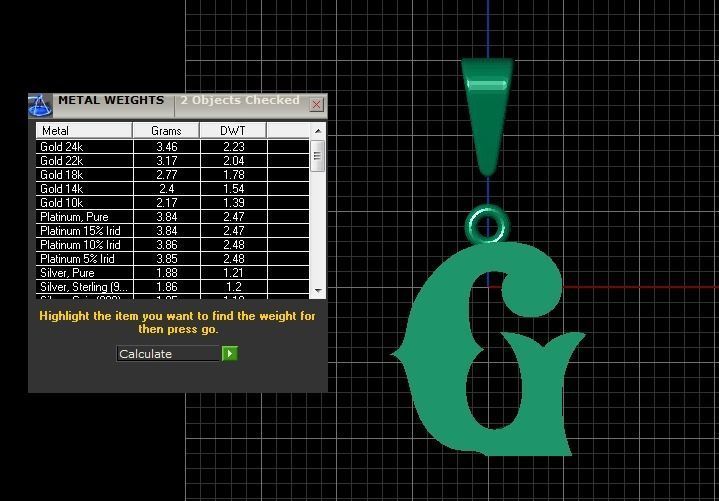Viewport: 719px width, 501px height.
Task: Select the Silver, Sterling row
Action: pos(172,287)
